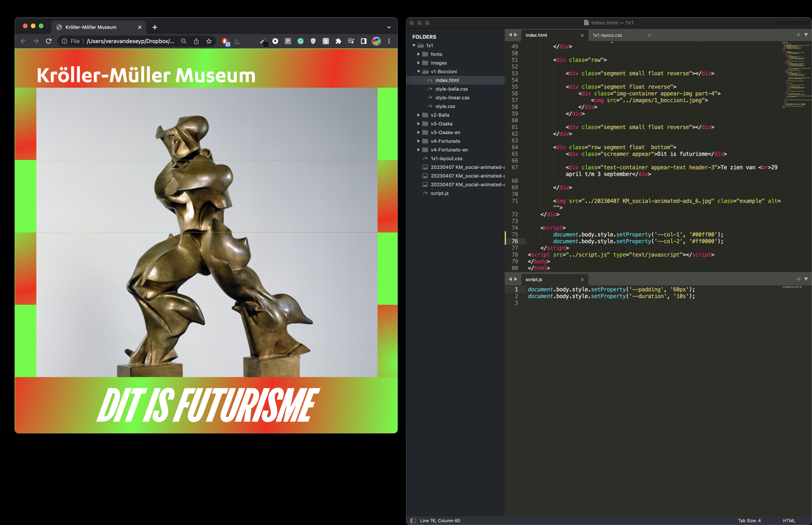Click the Grammarly extension icon

pyautogui.click(x=301, y=41)
